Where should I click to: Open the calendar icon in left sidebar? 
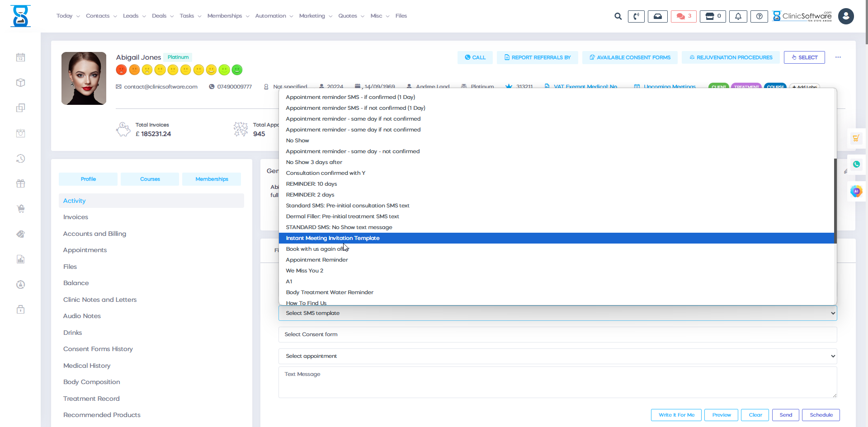pos(20,57)
